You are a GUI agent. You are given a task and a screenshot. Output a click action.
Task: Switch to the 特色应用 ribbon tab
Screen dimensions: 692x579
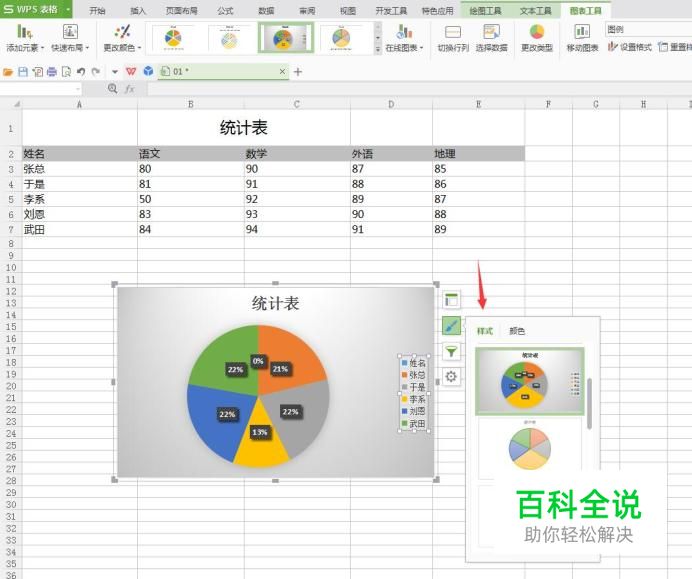(437, 11)
